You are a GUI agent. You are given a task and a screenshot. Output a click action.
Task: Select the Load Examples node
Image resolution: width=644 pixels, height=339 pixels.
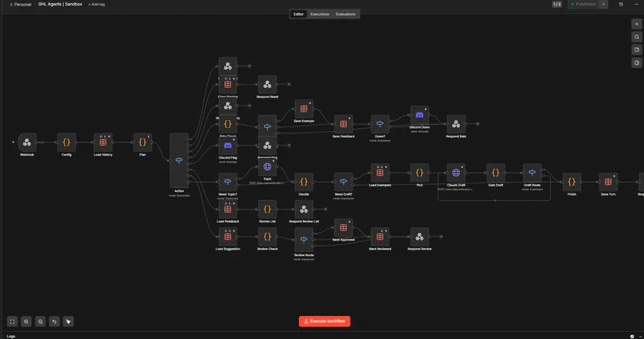coord(380,173)
